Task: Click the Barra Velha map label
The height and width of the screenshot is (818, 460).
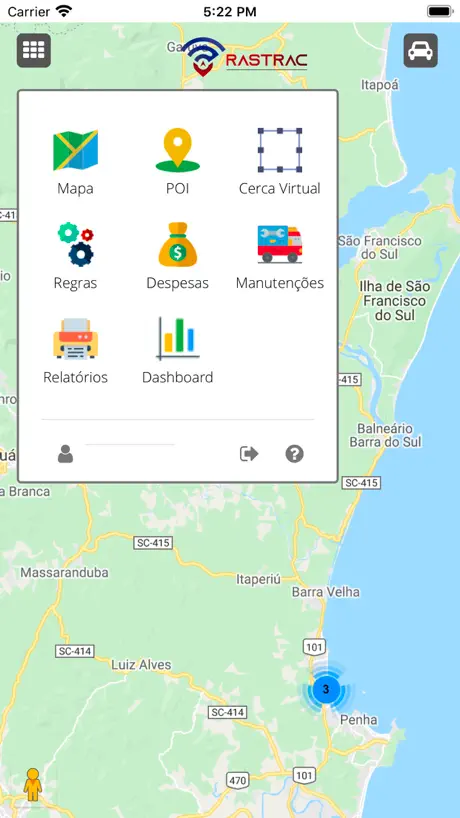Action: coord(325,592)
